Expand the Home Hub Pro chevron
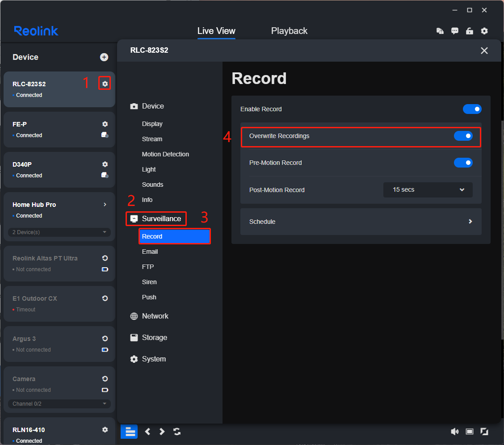This screenshot has height=445, width=504. (x=105, y=204)
